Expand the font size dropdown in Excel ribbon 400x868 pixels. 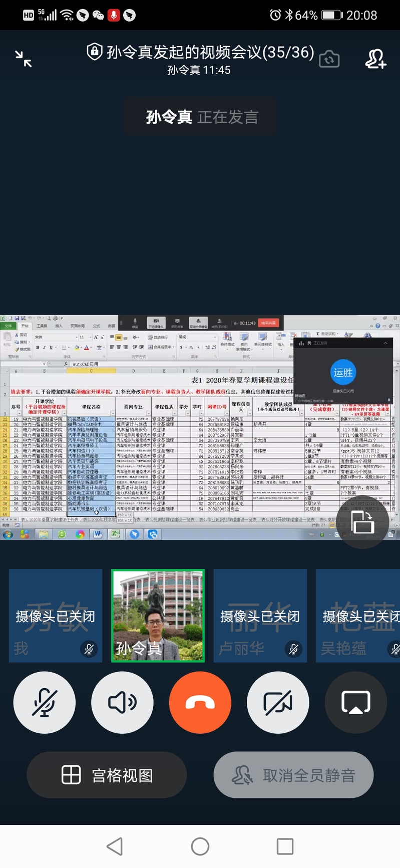click(x=91, y=337)
